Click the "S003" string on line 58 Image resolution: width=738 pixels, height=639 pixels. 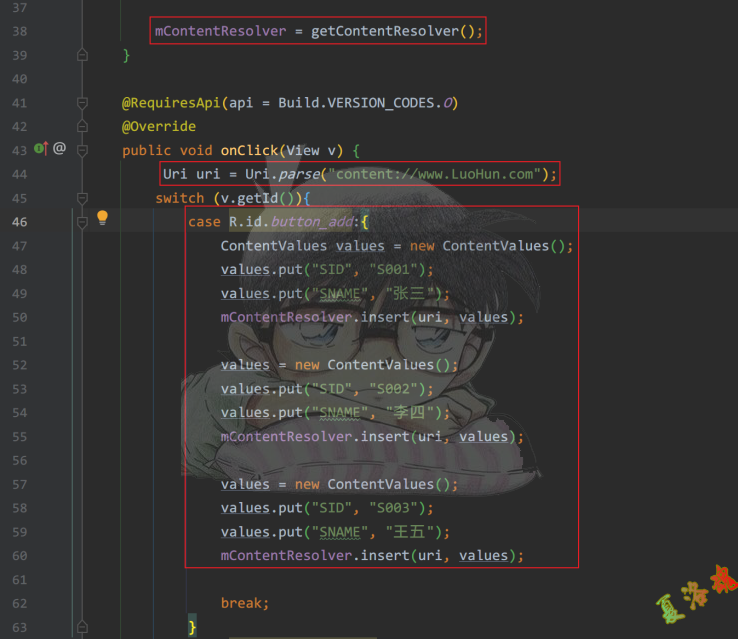pyautogui.click(x=398, y=508)
